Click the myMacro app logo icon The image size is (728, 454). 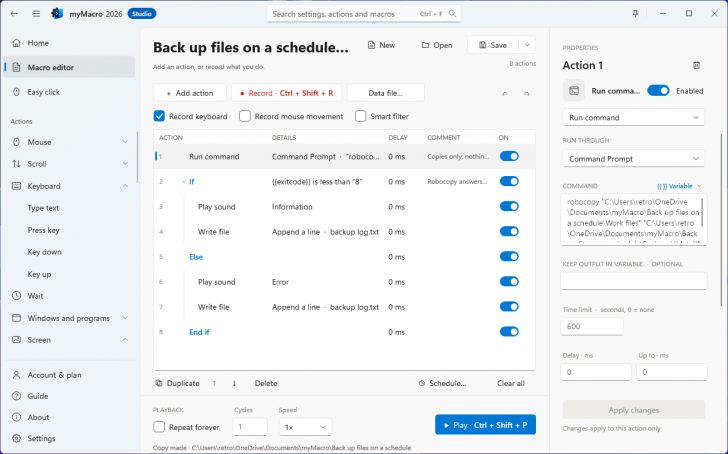coord(57,13)
